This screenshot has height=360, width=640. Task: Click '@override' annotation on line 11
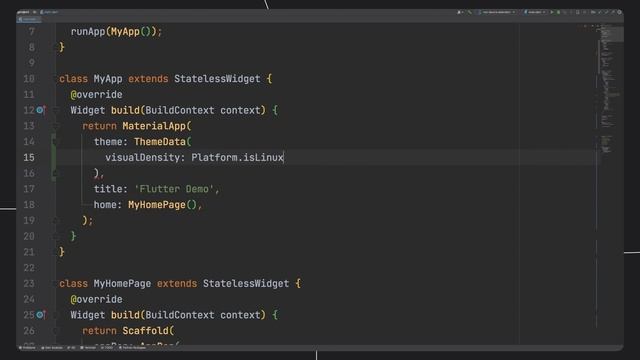[x=96, y=95]
